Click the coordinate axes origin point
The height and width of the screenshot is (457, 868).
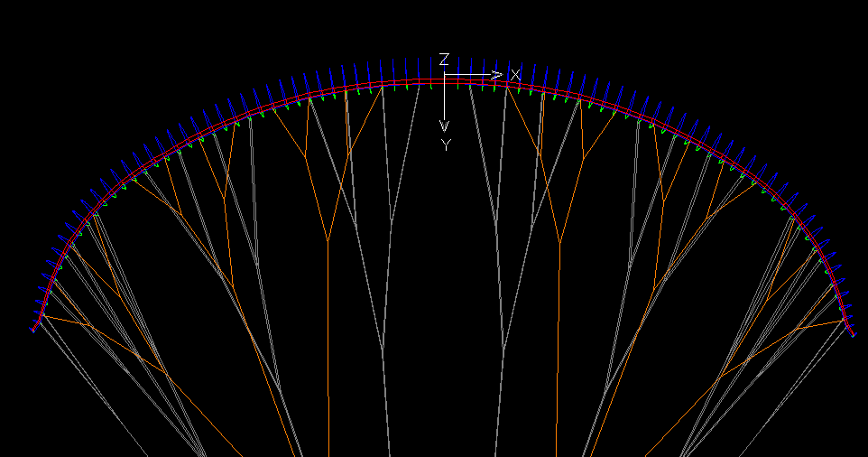coord(445,75)
